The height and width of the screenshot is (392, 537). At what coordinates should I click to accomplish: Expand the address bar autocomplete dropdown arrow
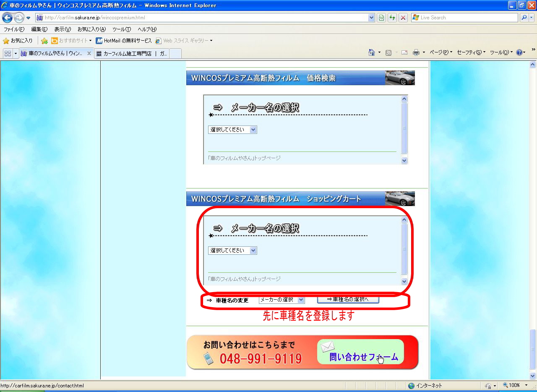click(371, 18)
